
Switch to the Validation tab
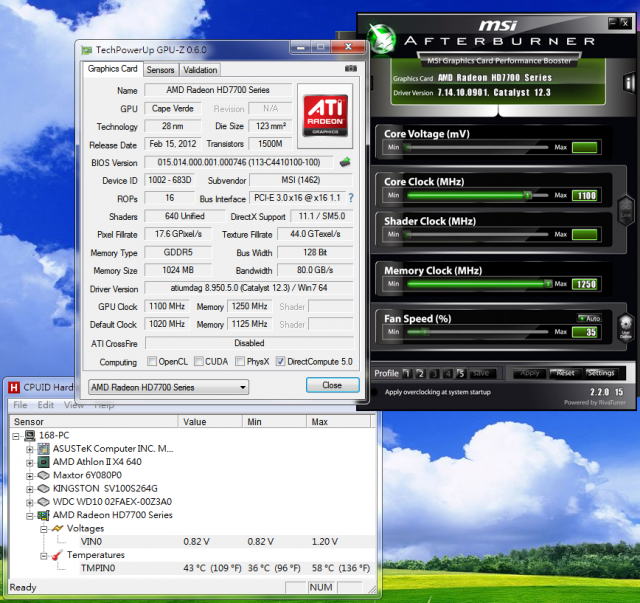click(x=200, y=70)
